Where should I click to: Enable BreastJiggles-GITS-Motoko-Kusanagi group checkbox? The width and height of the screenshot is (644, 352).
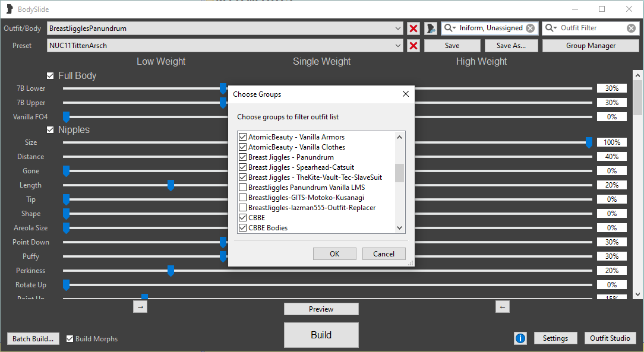click(x=242, y=198)
